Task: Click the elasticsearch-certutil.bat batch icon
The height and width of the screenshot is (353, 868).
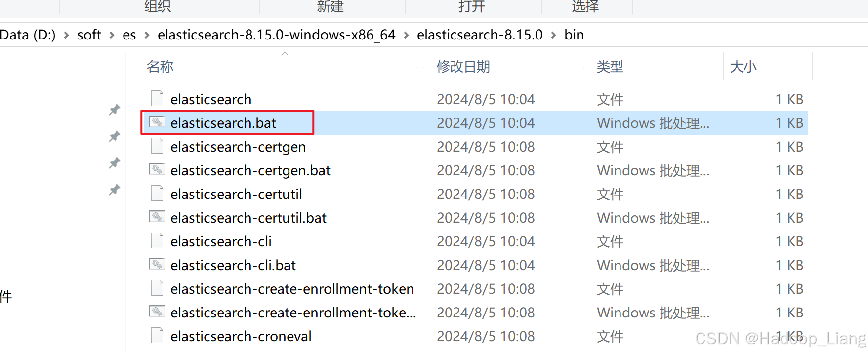Action: click(x=157, y=216)
